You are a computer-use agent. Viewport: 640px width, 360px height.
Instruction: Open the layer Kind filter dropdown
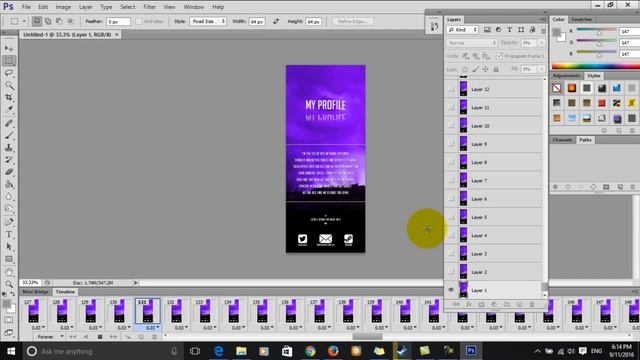[x=462, y=30]
